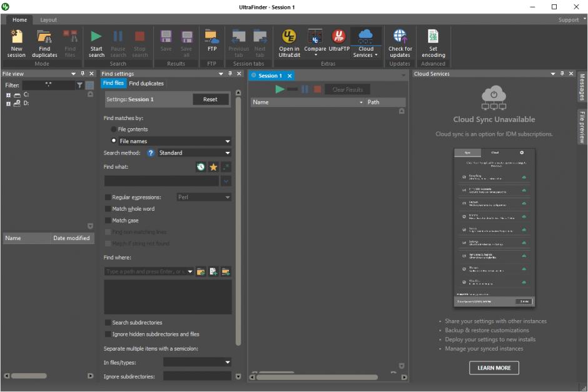This screenshot has width=588, height=392.
Task: Open Cloud Services ribbon button
Action: (366, 44)
